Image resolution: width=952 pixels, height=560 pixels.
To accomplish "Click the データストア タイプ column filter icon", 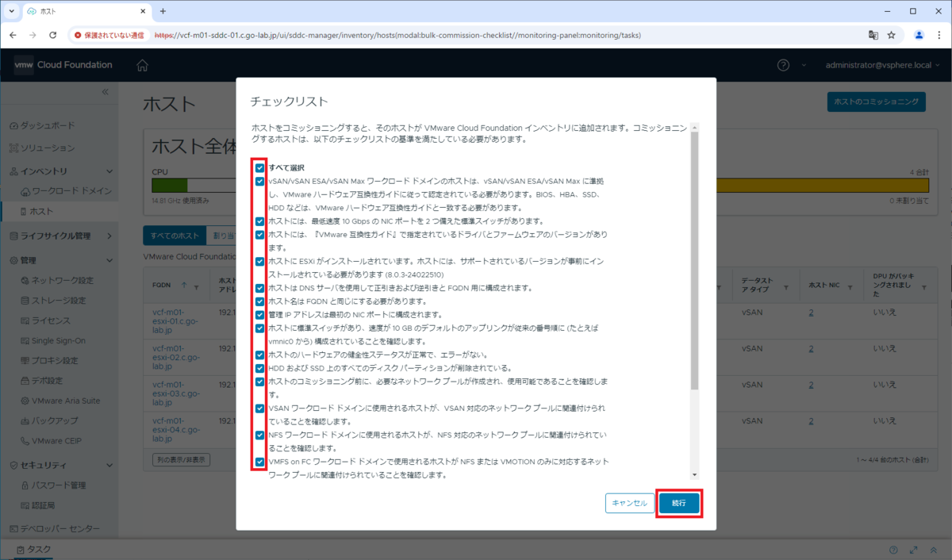I will tap(786, 286).
